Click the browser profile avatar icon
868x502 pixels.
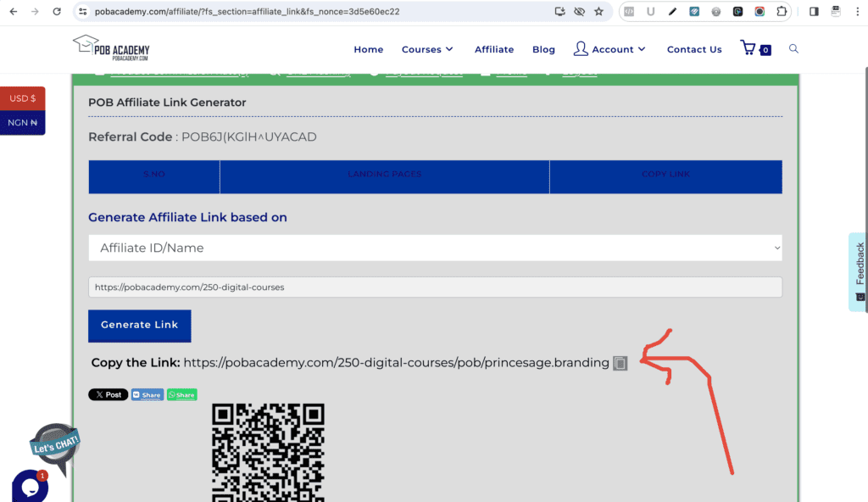[x=835, y=11]
